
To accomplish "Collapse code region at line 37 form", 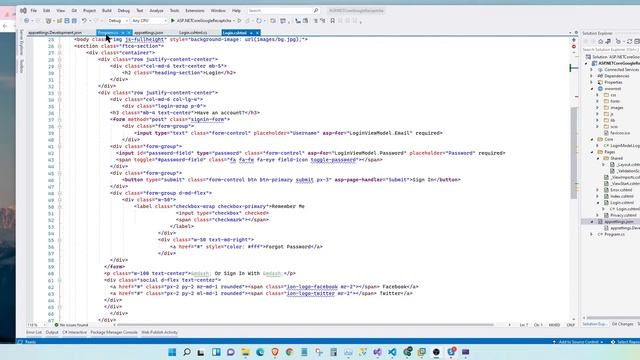I will click(x=60, y=120).
